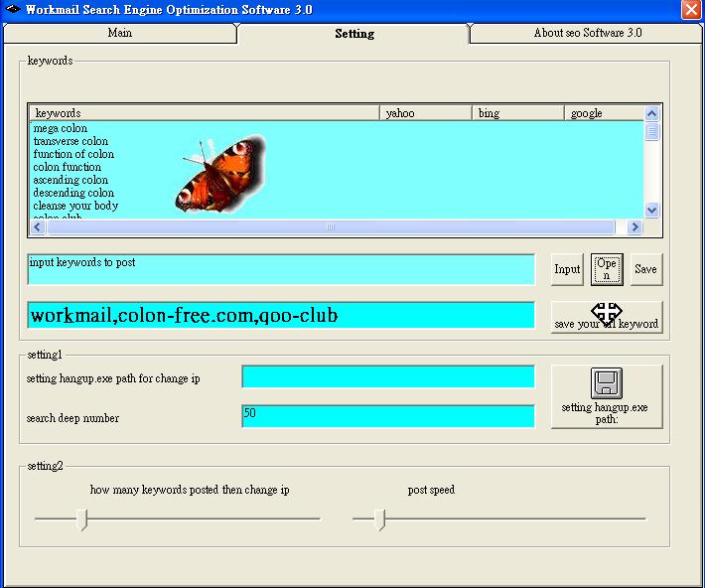Viewport: 705px width, 588px height.
Task: Click the floppy disk setting hangup.exe path button
Action: coord(607,396)
